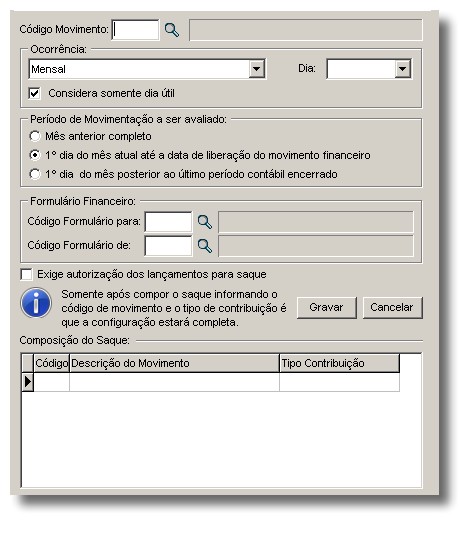Screen dimensions: 459x545
Task: Click the Gravar button
Action: tap(327, 307)
